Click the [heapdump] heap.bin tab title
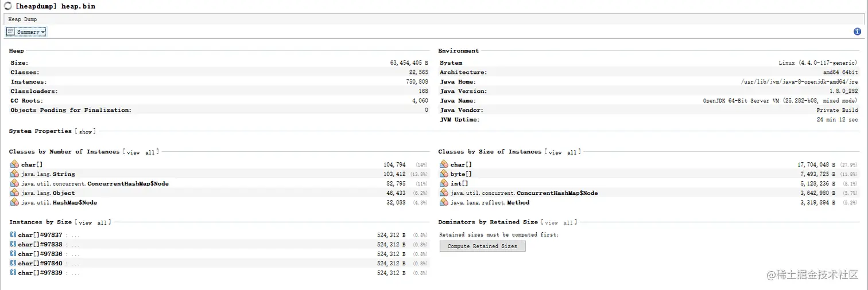 (56, 6)
